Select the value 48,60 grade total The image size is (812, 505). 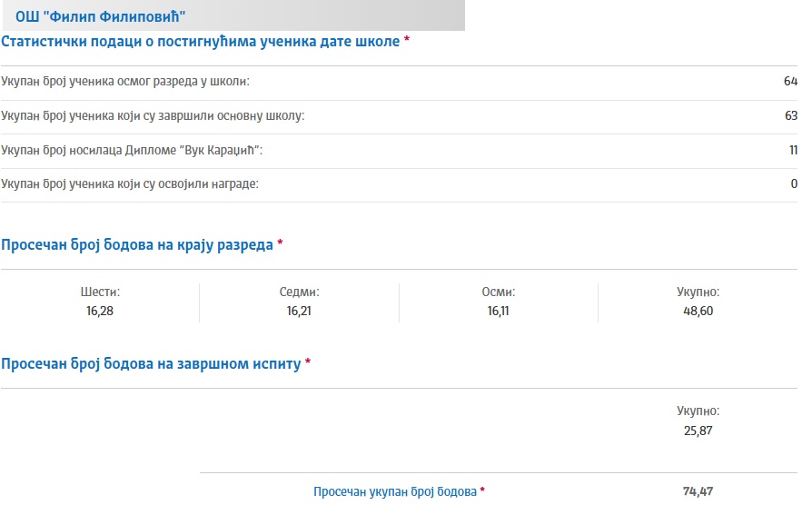tap(698, 312)
